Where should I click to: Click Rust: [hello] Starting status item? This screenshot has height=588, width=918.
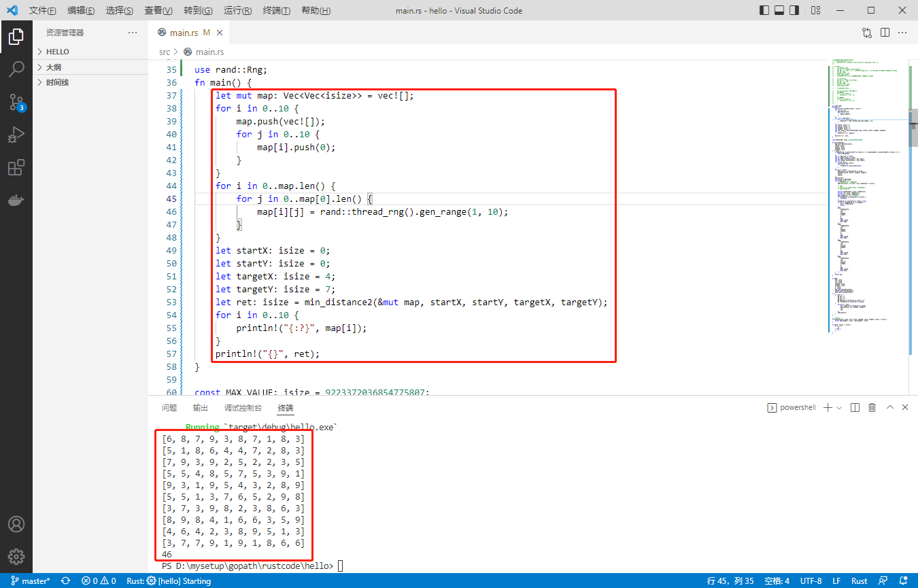click(169, 581)
